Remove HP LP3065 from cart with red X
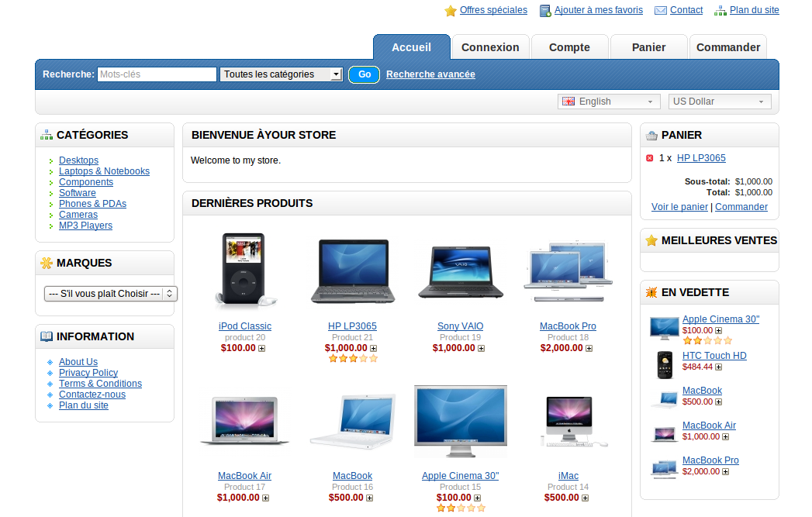 tap(649, 158)
